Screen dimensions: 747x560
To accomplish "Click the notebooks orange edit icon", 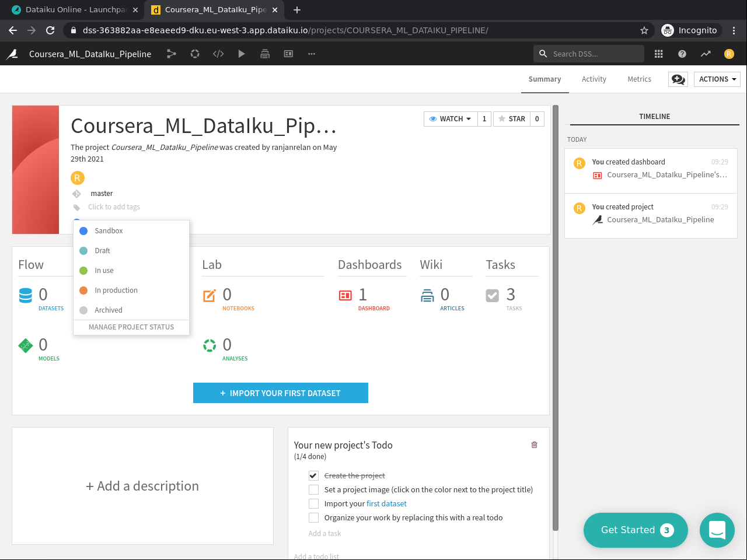I will [x=210, y=296].
